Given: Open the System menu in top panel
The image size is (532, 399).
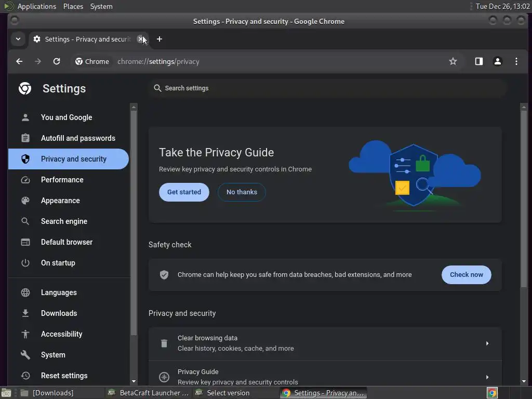Looking at the screenshot, I should tap(101, 6).
